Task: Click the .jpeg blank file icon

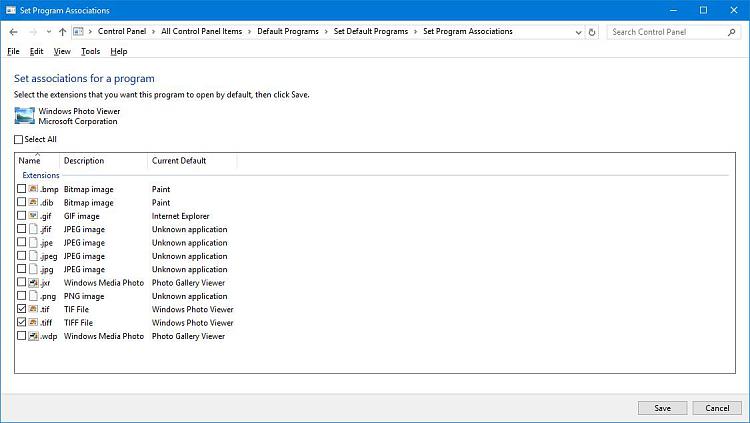Action: tap(33, 256)
